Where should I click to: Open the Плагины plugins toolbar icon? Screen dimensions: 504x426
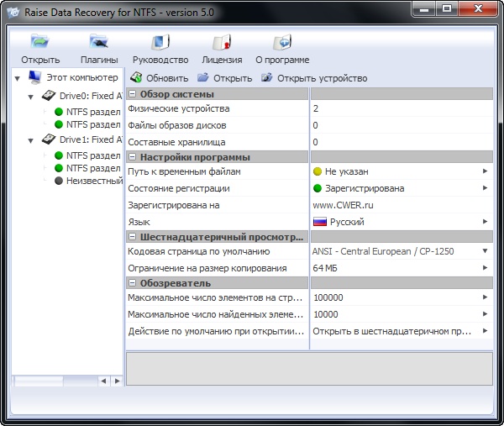pos(98,42)
